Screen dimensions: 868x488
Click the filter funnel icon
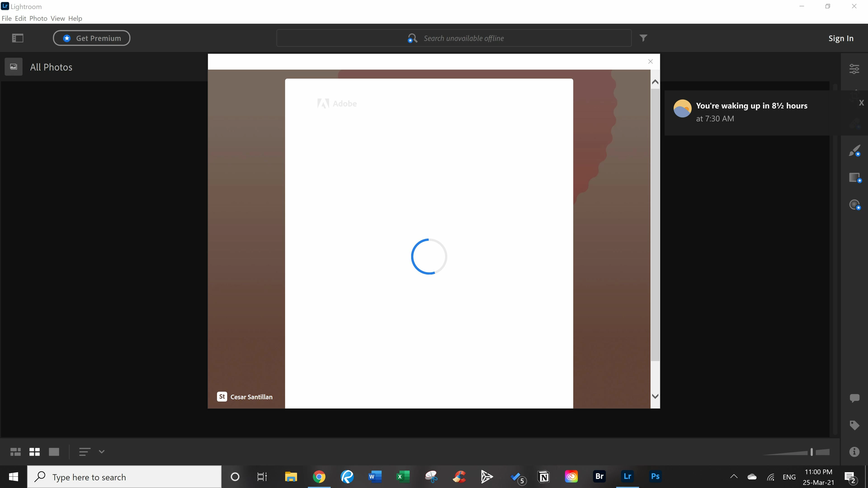[643, 38]
